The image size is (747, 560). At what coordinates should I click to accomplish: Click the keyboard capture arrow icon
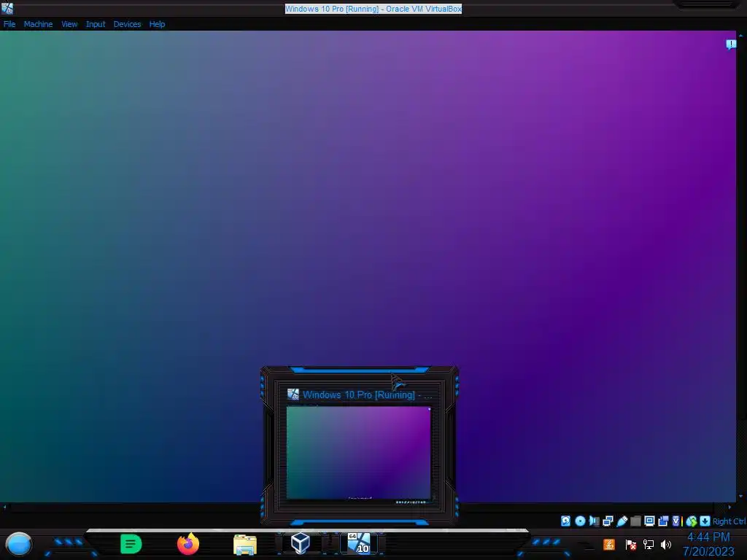705,521
